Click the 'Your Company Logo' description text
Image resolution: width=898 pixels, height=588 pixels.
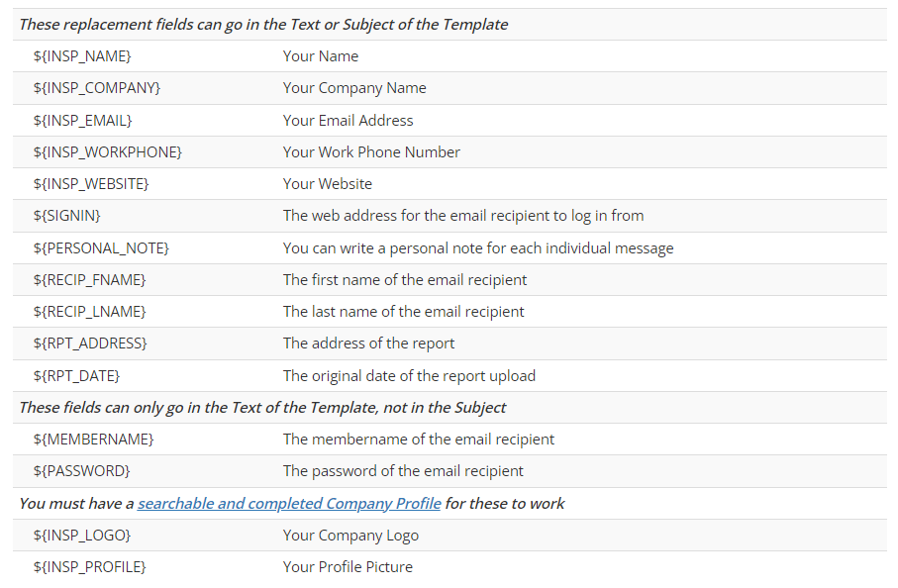[350, 535]
